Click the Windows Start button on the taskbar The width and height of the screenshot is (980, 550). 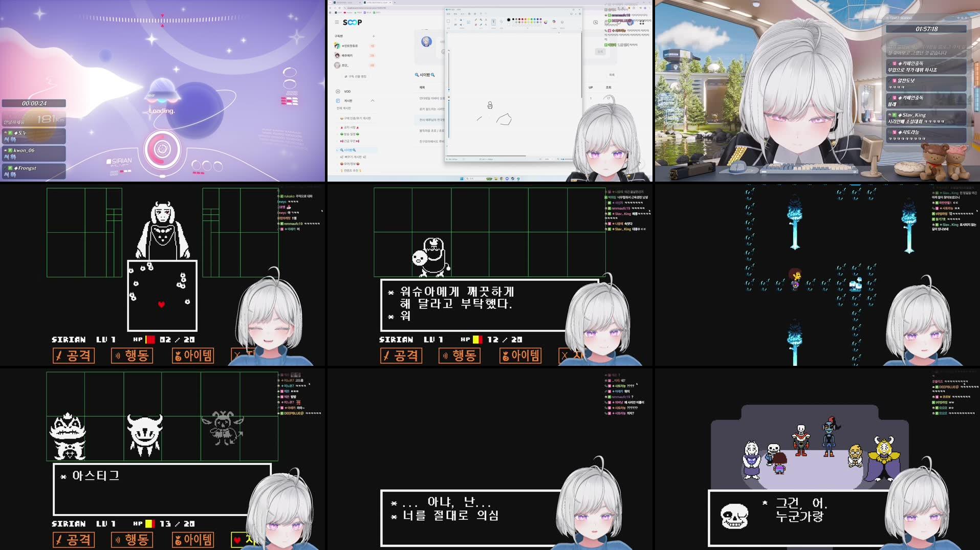[462, 179]
